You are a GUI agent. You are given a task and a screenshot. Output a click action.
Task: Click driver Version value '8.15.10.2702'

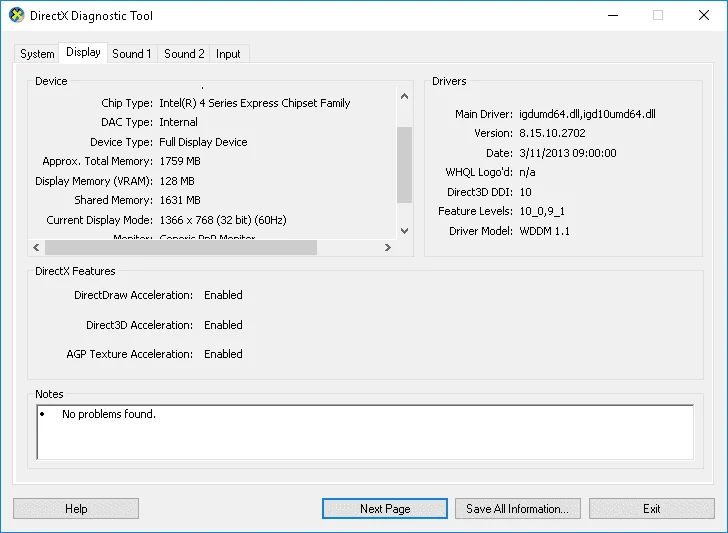pos(552,133)
